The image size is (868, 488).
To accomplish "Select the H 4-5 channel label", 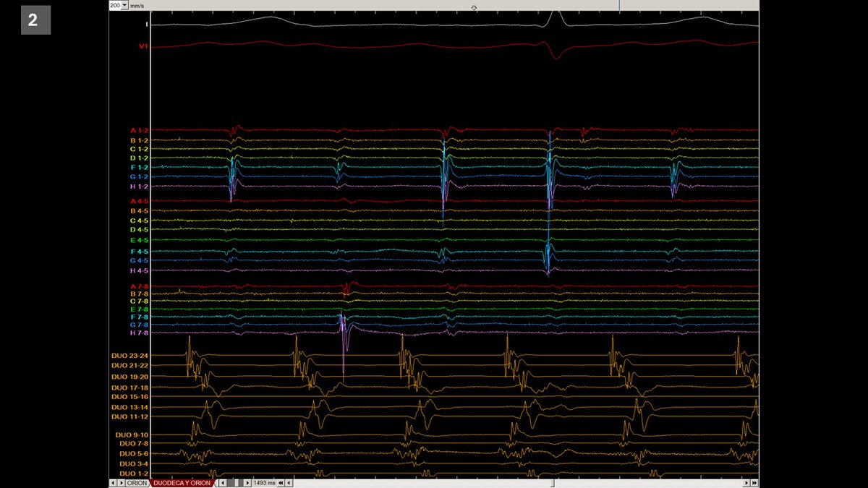I will coord(139,270).
